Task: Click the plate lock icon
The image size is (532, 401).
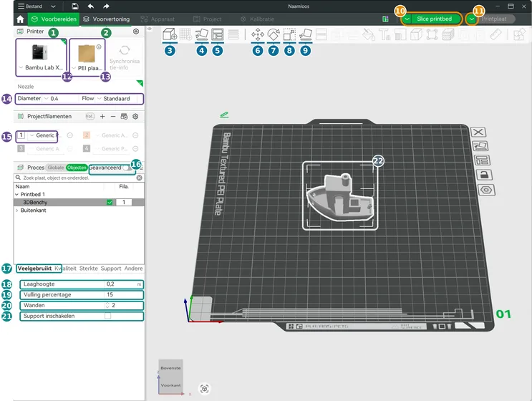Action: coord(484,175)
